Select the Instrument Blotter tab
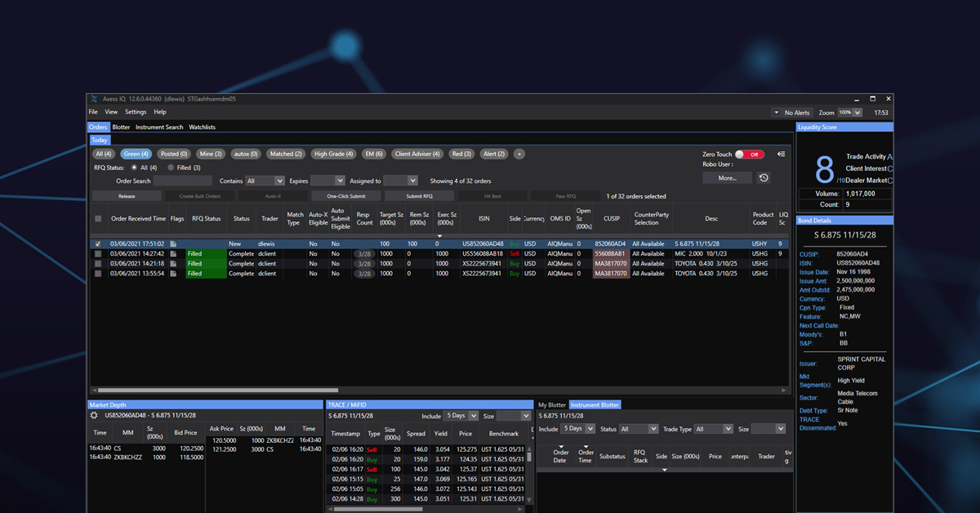 (x=595, y=405)
